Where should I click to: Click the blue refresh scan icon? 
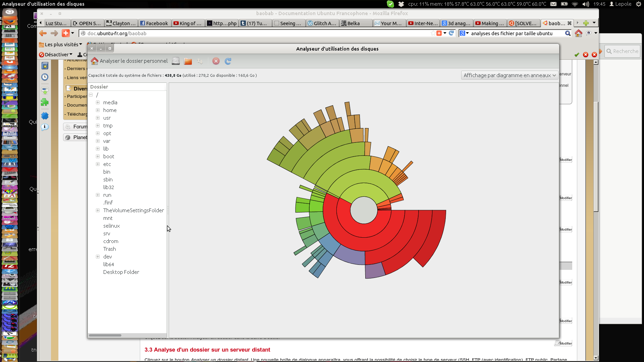tap(228, 61)
